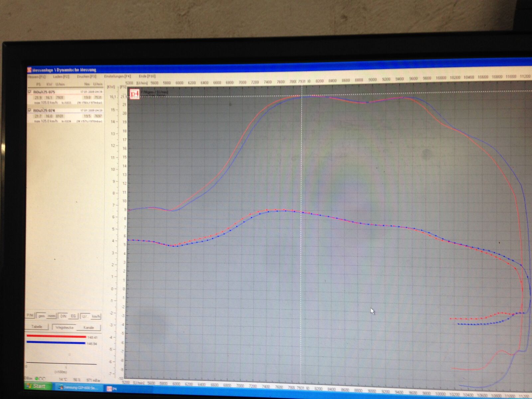Switch to gem measured values

click(42, 316)
